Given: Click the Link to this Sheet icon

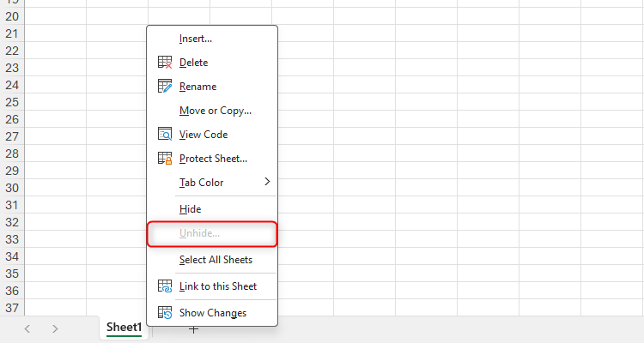Looking at the screenshot, I should point(165,286).
